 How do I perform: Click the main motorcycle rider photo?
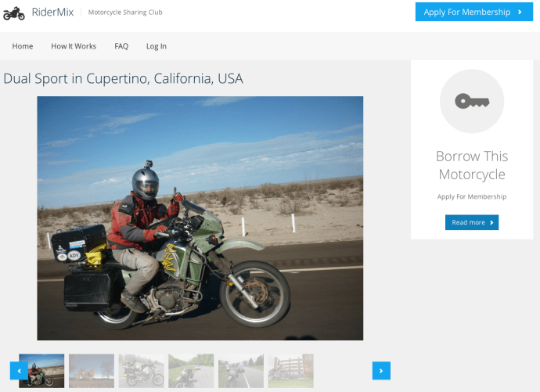pyautogui.click(x=200, y=218)
